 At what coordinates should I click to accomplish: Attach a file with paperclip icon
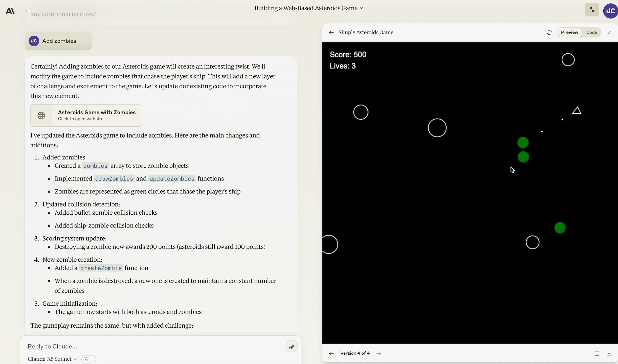292,346
